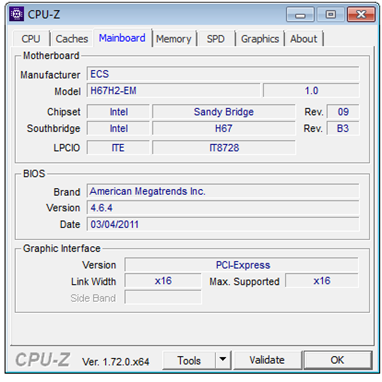
Task: Open the Tools dropdown arrow
Action: (223, 360)
